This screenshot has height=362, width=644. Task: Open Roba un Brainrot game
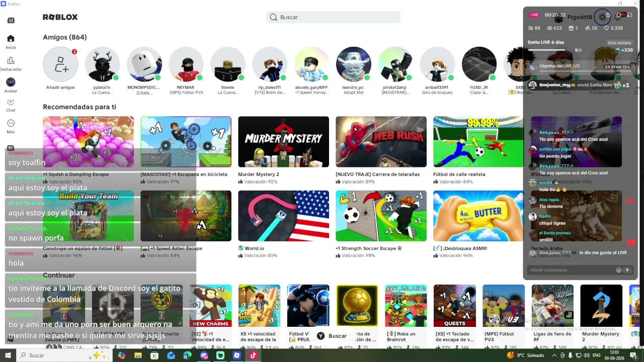click(406, 306)
